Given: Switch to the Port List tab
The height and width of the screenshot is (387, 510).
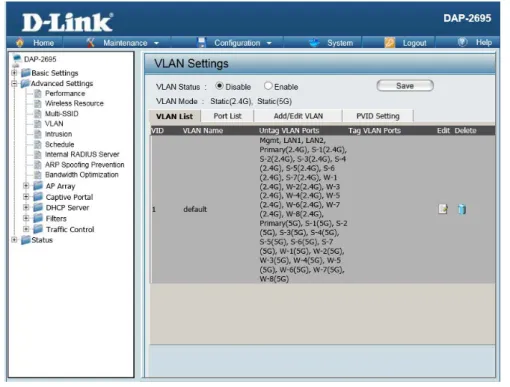Looking at the screenshot, I should tap(227, 116).
